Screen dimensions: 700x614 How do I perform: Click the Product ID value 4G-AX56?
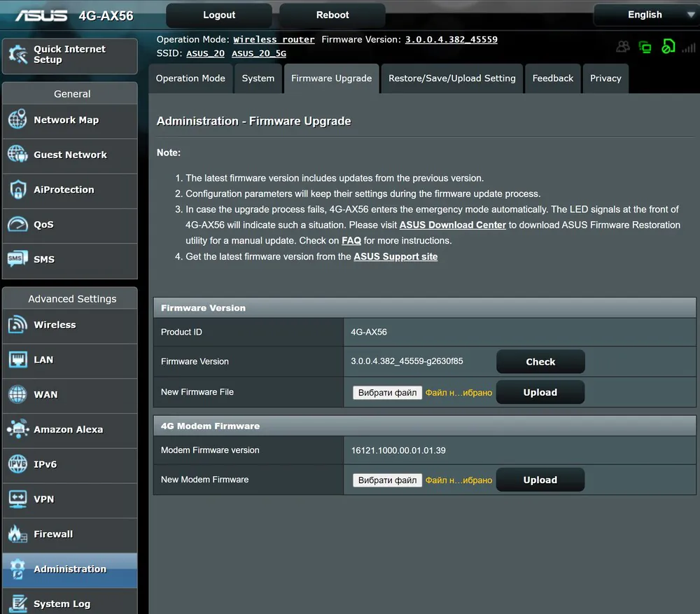[x=369, y=333]
